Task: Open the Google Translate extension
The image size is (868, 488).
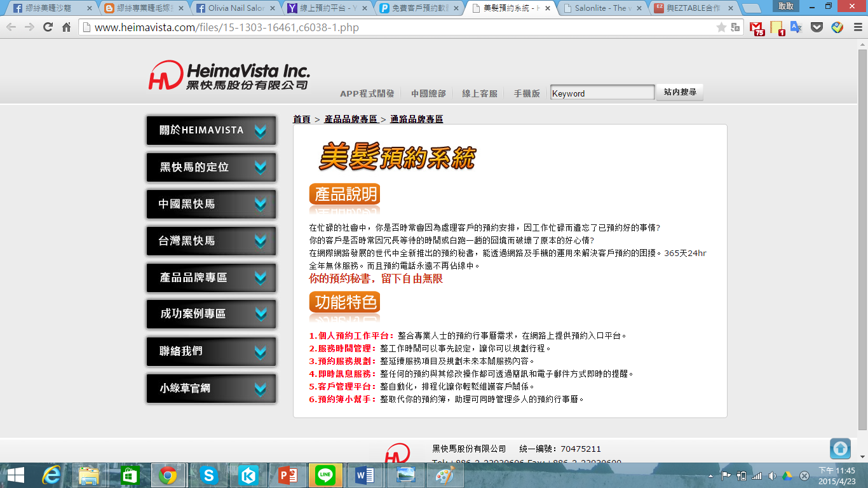Action: pyautogui.click(x=796, y=27)
